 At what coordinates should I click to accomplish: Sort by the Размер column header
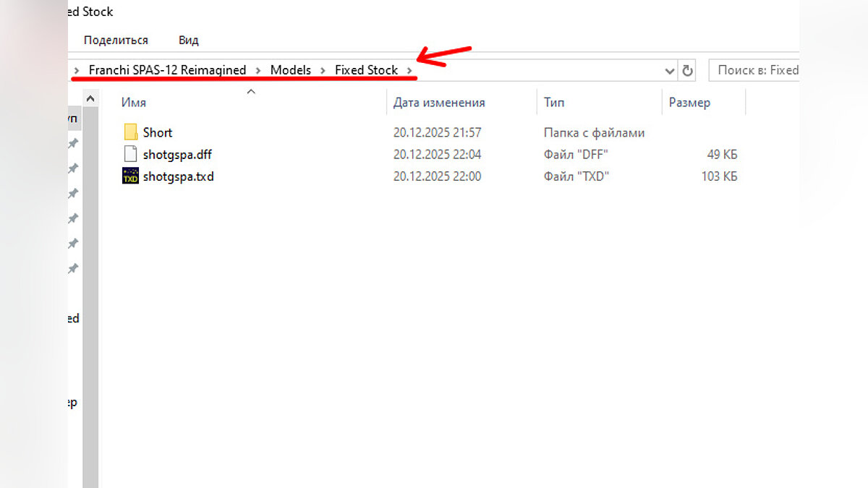[689, 103]
